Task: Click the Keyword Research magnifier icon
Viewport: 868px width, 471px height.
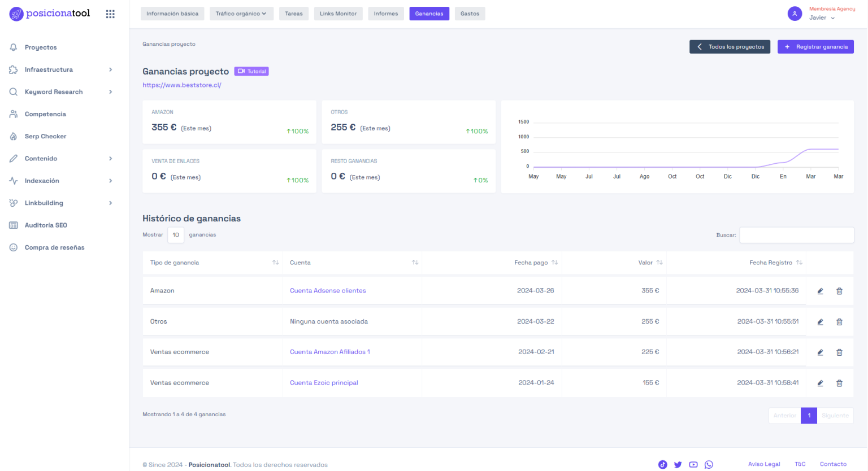Action: (x=14, y=91)
